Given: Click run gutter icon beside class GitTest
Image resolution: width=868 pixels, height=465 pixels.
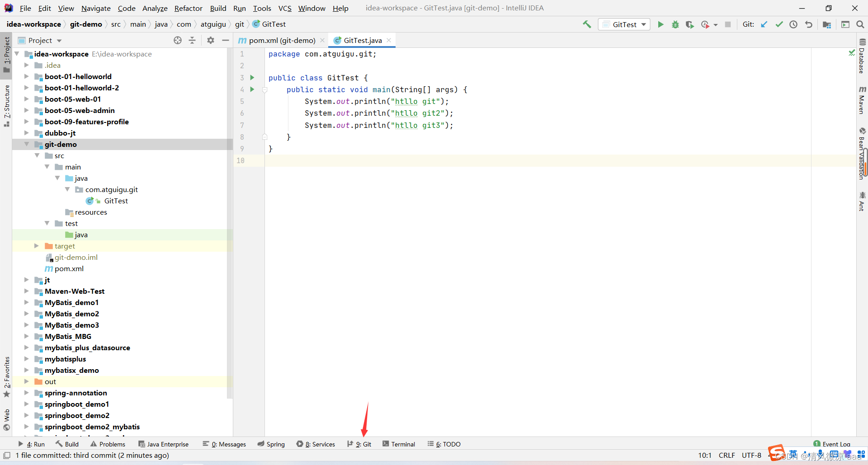Looking at the screenshot, I should coord(252,78).
